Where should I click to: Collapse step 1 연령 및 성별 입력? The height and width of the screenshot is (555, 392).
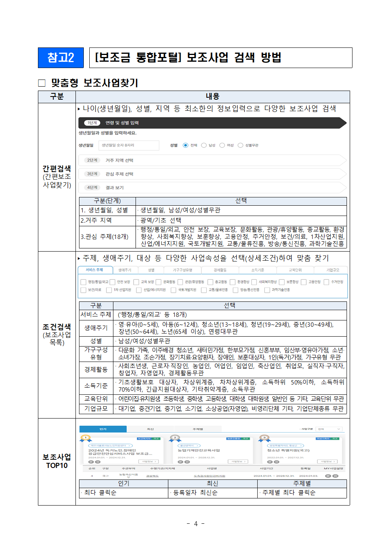(x=213, y=123)
